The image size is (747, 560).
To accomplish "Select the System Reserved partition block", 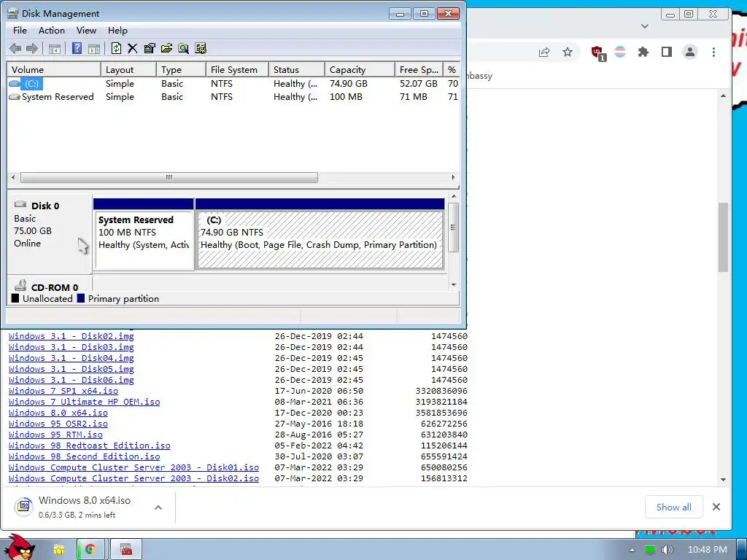I will click(144, 235).
